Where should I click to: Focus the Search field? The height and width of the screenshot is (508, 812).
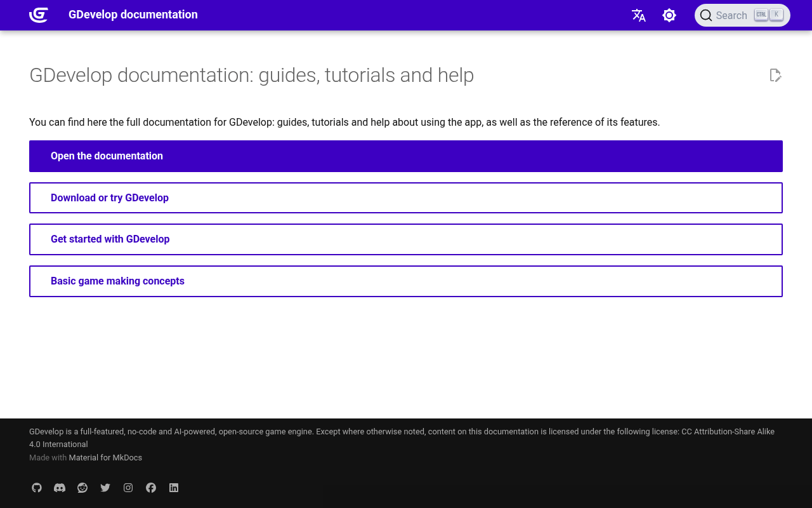[x=742, y=15]
